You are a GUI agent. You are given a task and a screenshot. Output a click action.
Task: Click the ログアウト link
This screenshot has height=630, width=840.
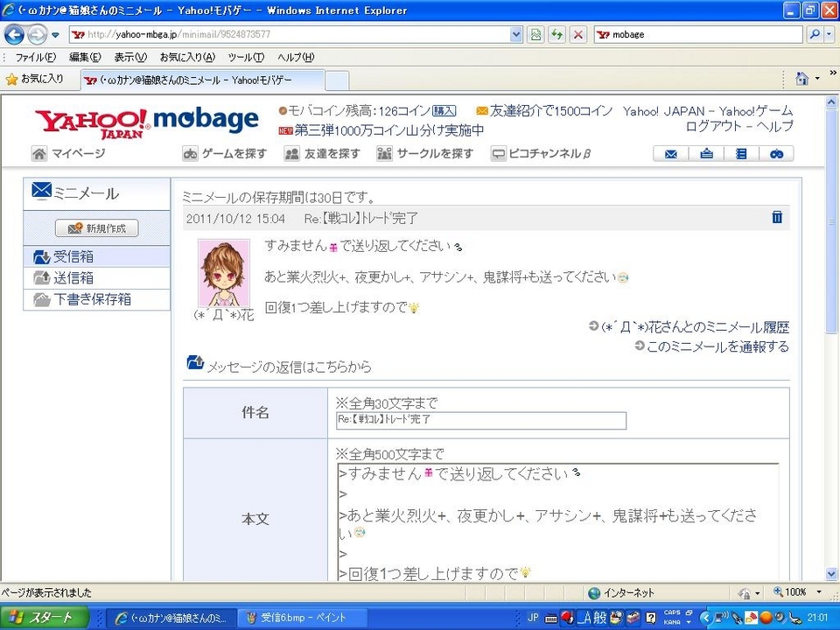click(x=714, y=126)
